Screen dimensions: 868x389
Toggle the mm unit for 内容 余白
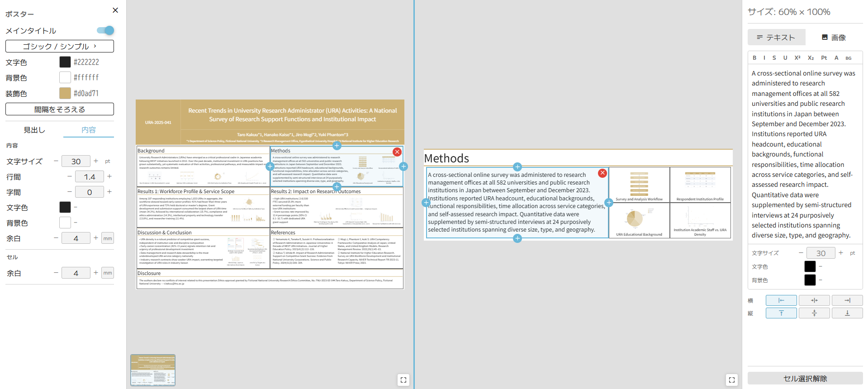coord(108,238)
